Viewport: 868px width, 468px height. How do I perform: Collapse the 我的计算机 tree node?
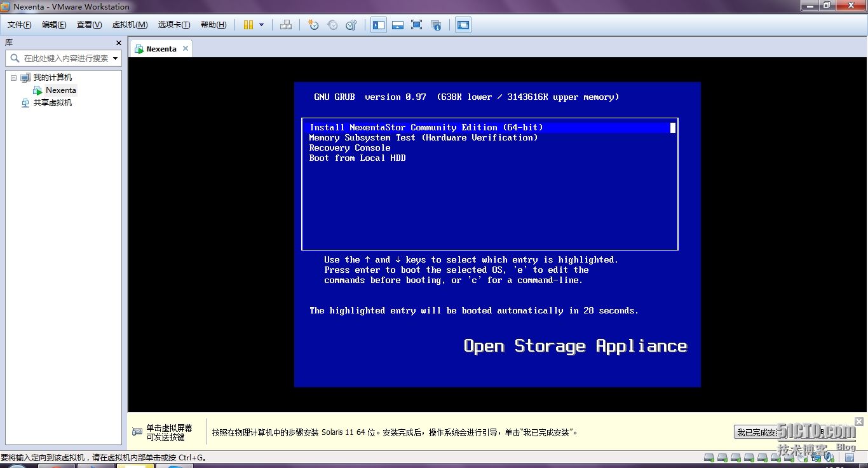coord(13,78)
